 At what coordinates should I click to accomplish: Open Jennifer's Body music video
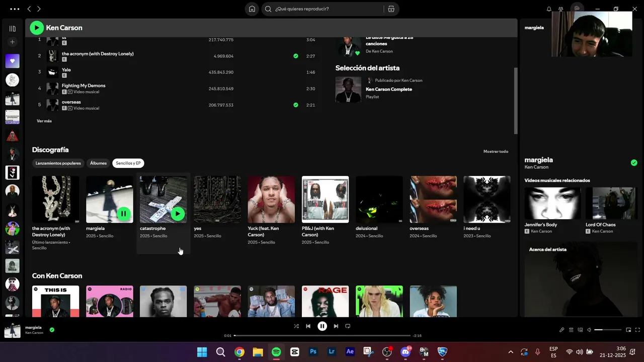[552, 203]
